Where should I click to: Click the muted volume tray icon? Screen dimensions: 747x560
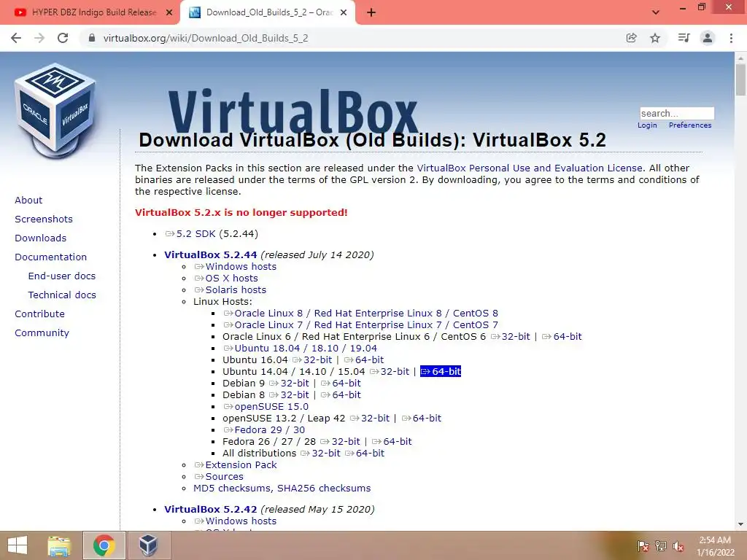click(x=678, y=545)
